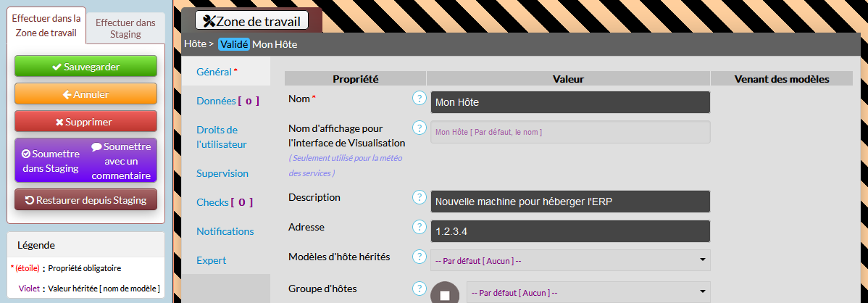Click the help icon next to Nom
Image resolution: width=868 pixels, height=303 pixels.
(x=419, y=98)
